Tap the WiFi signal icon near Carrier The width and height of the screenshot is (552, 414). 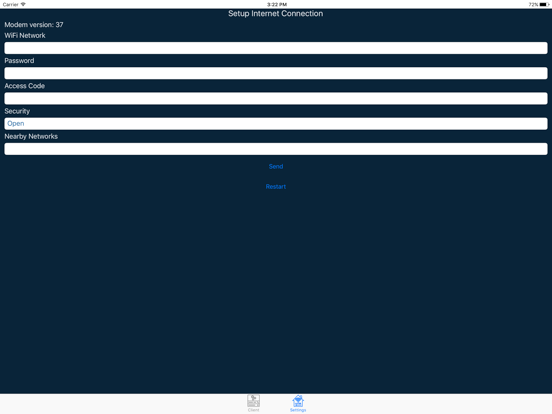click(x=23, y=4)
